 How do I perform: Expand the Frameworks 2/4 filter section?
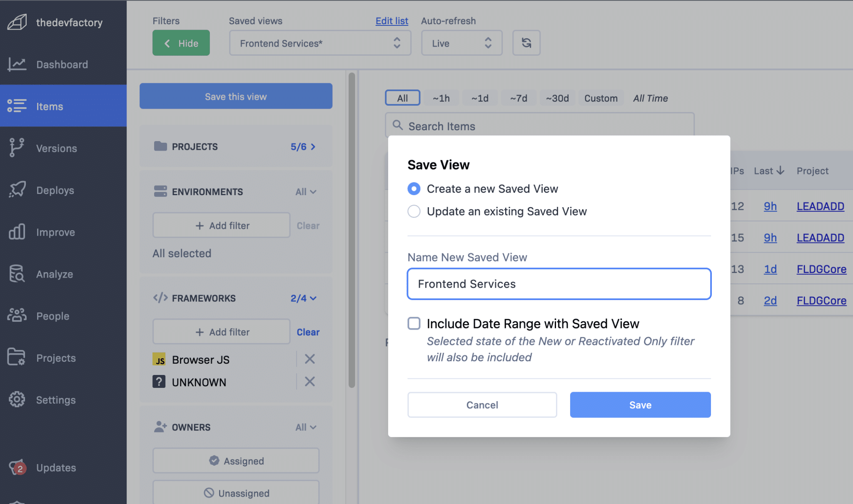(304, 298)
